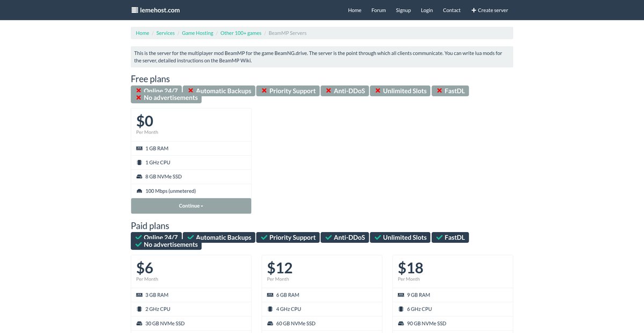Viewport: 644px width, 333px height.
Task: Click the RAM chip icon in the $0 plan
Action: [140, 148]
